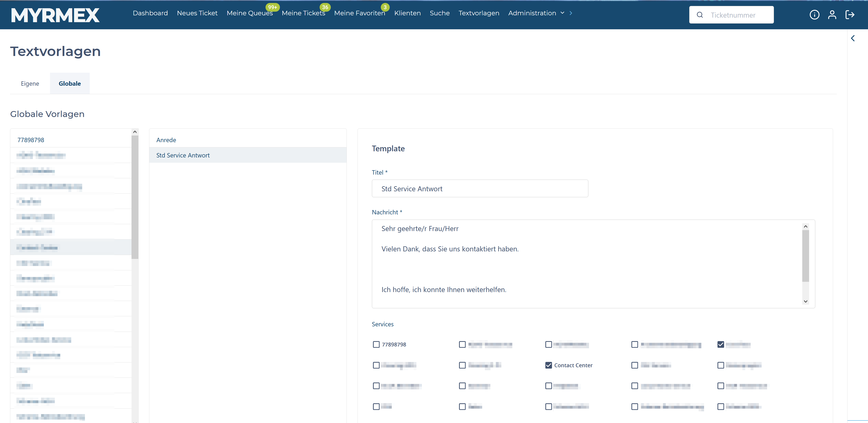
Task: Select the Globale tab
Action: (x=70, y=83)
